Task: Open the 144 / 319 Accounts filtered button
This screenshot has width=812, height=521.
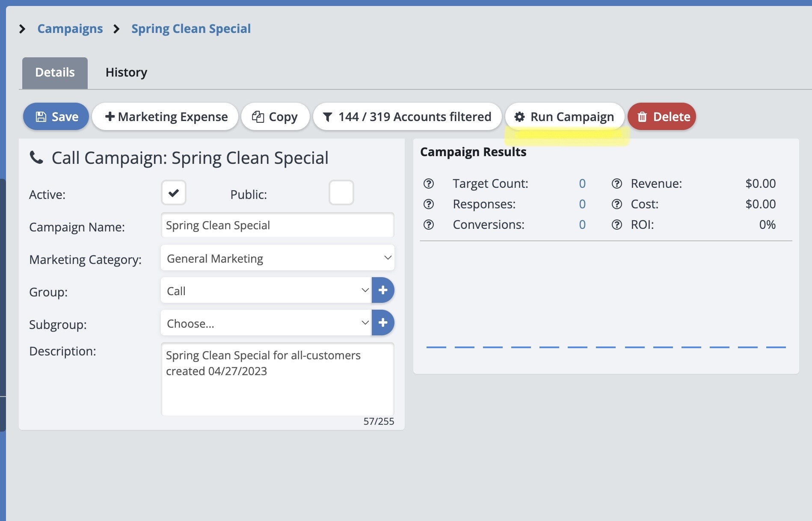Action: point(407,116)
